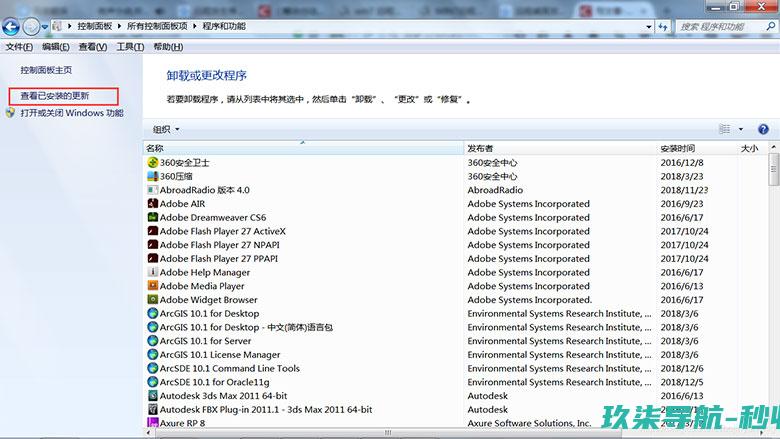The image size is (780, 439).
Task: Click the change view icon
Action: click(x=725, y=129)
